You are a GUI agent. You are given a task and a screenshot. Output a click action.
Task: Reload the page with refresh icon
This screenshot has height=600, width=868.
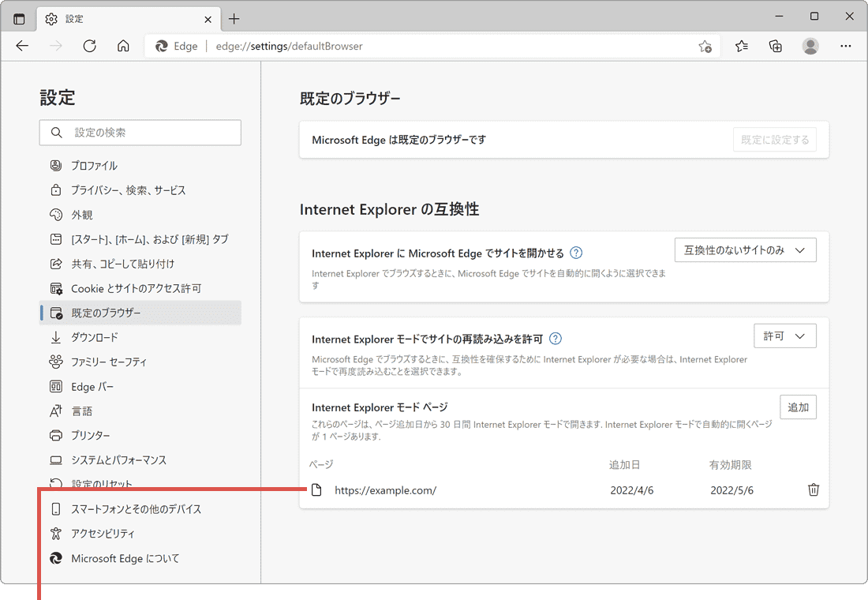point(90,46)
